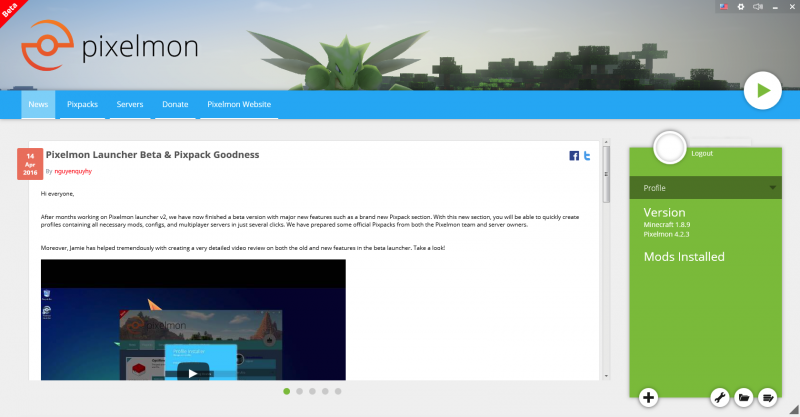800x417 pixels.
Task: Minimize the launcher window
Action: coord(776,7)
